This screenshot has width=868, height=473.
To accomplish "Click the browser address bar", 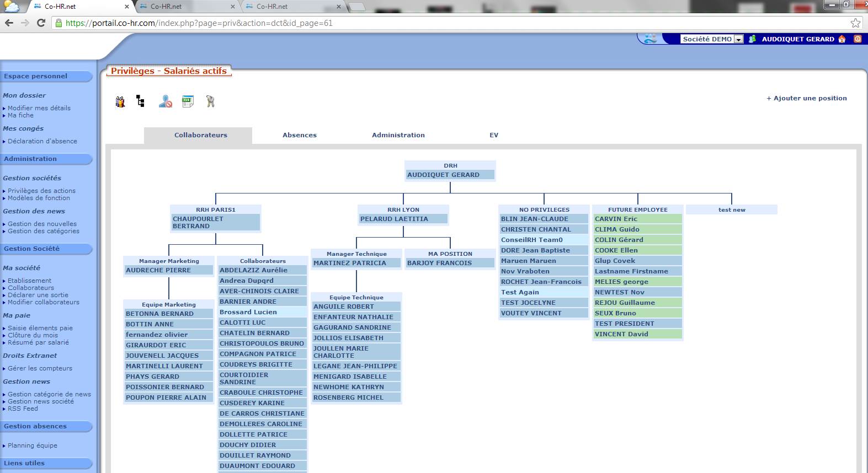I will click(x=441, y=23).
